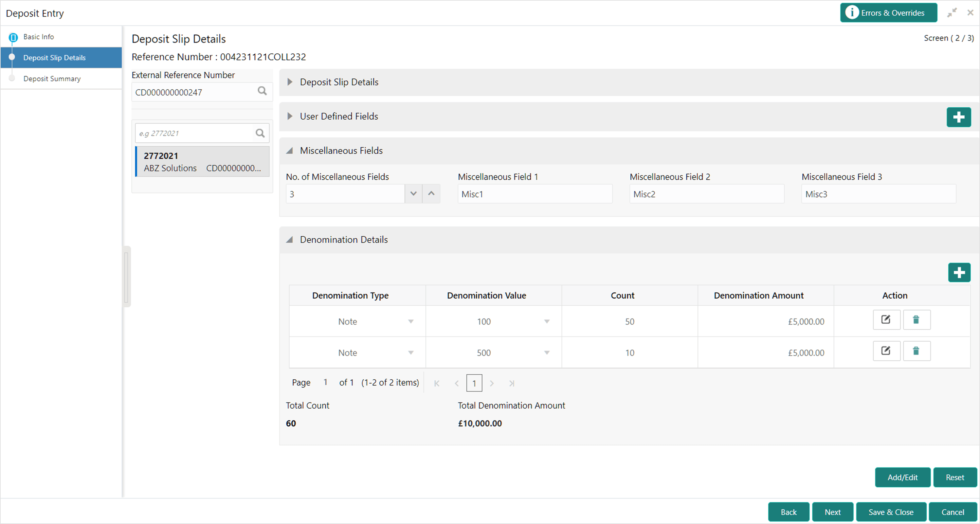
Task: Delete the Note 100 denomination row
Action: (916, 320)
